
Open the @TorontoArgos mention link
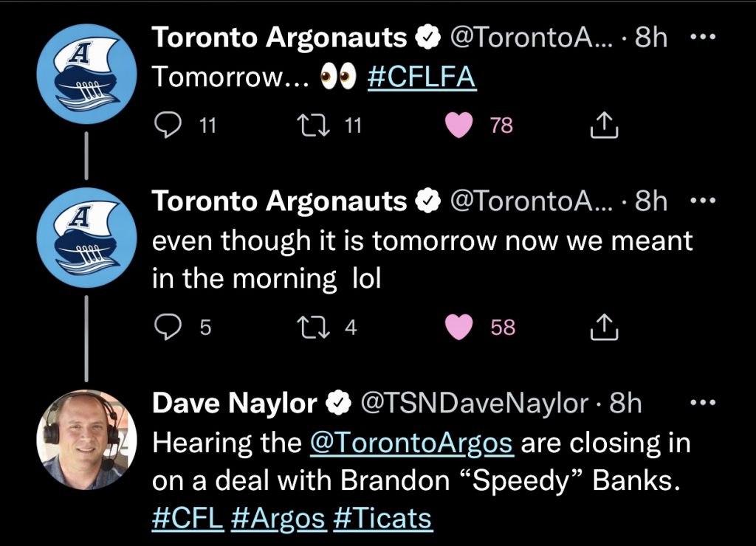412,443
